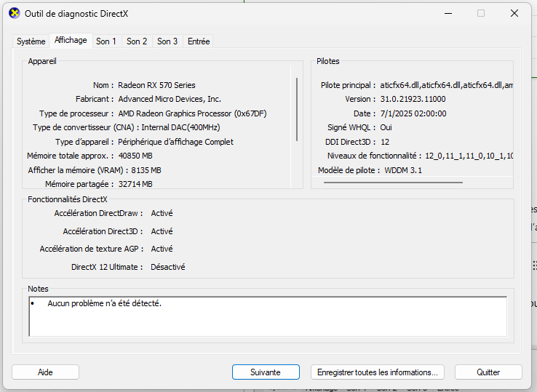This screenshot has width=537, height=392.
Task: Click the 'Appareil' group title
Action: click(42, 61)
